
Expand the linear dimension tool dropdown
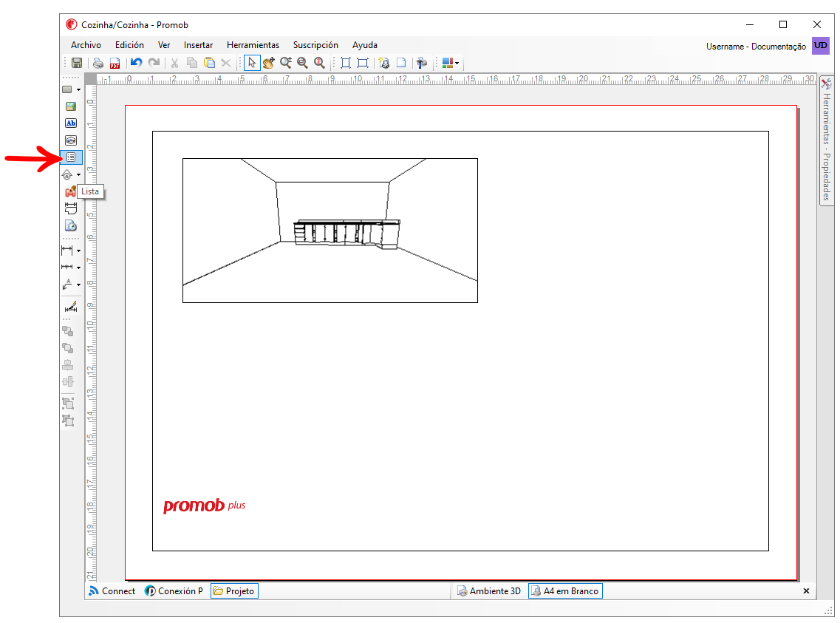79,251
